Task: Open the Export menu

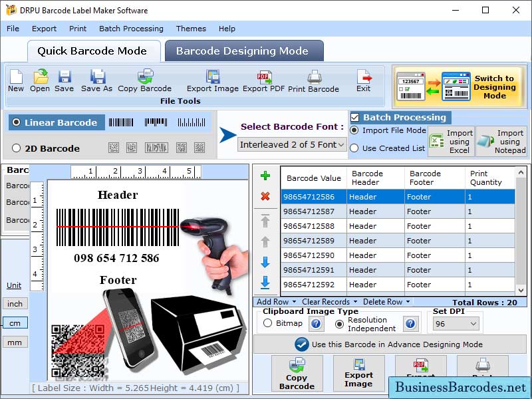Action: (x=44, y=29)
